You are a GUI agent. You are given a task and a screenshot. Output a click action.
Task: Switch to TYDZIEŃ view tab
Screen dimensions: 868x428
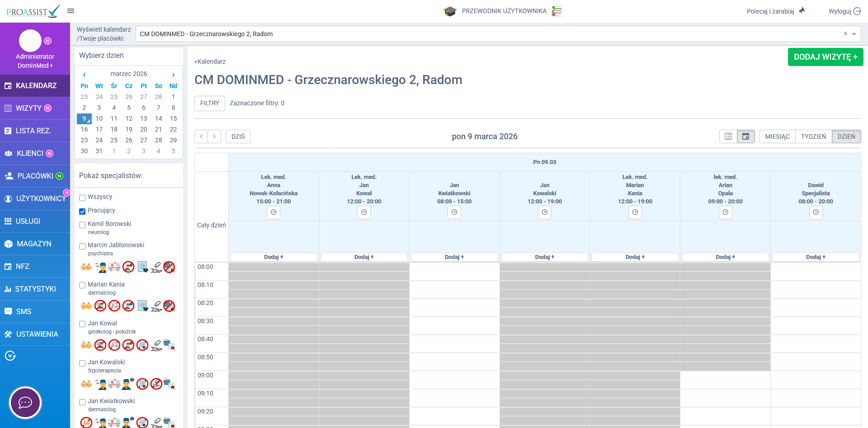tap(813, 136)
